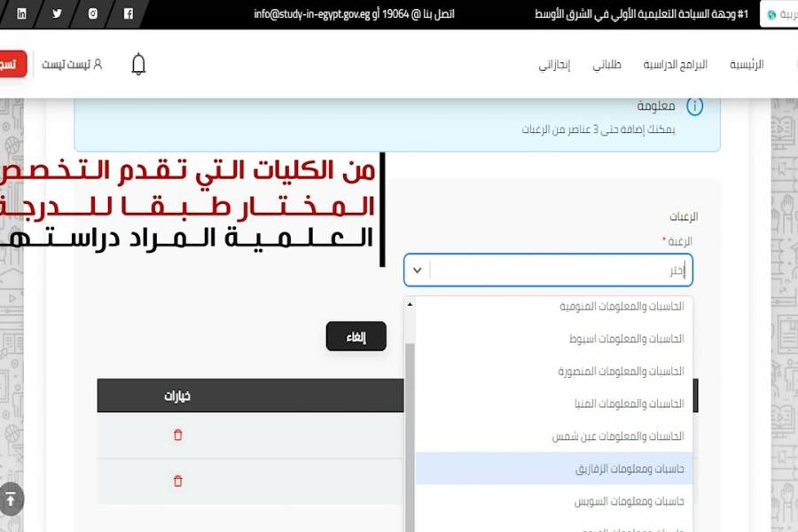Delete the second row with trash icon

coord(177,481)
